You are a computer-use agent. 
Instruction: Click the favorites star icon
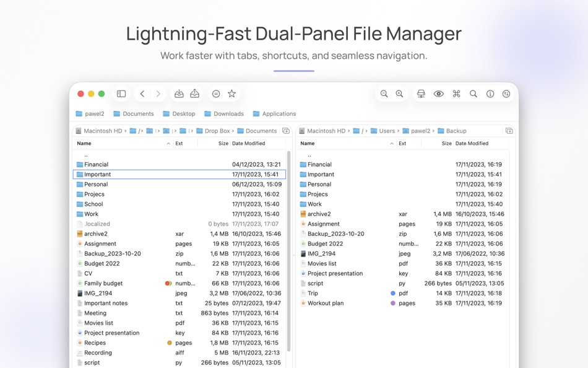click(x=231, y=94)
